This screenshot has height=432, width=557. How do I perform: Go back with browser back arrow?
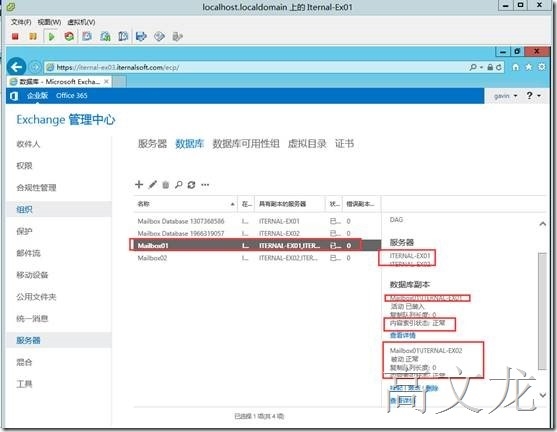coord(16,67)
